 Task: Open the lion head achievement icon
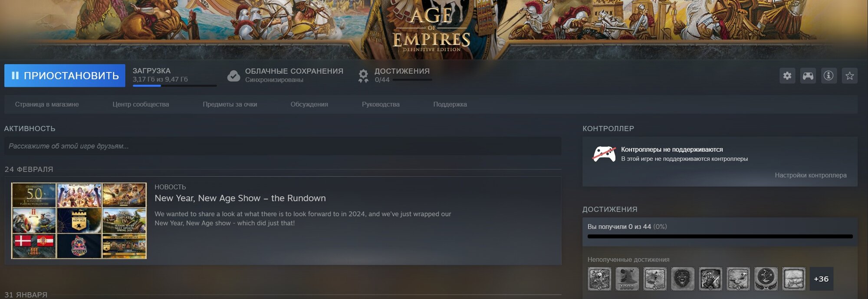tap(683, 279)
